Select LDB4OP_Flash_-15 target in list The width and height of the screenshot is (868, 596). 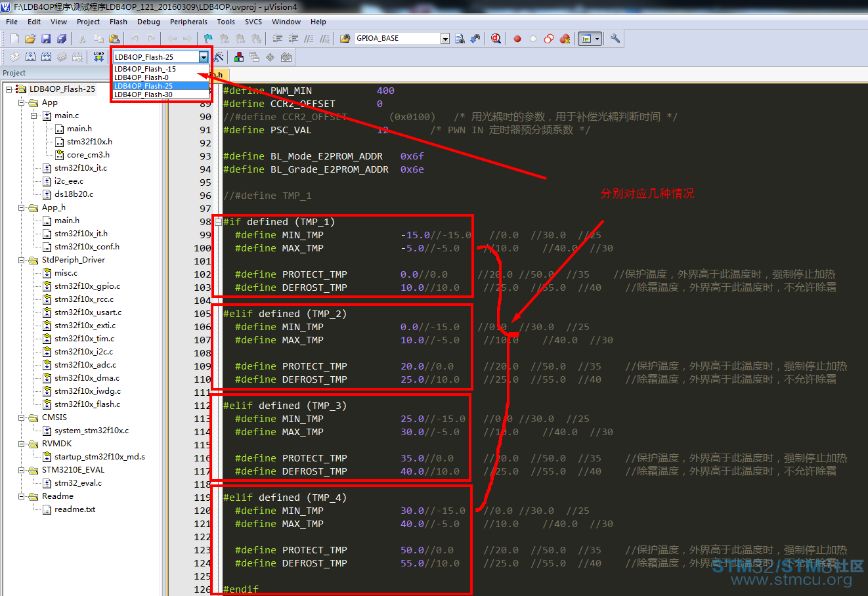161,69
